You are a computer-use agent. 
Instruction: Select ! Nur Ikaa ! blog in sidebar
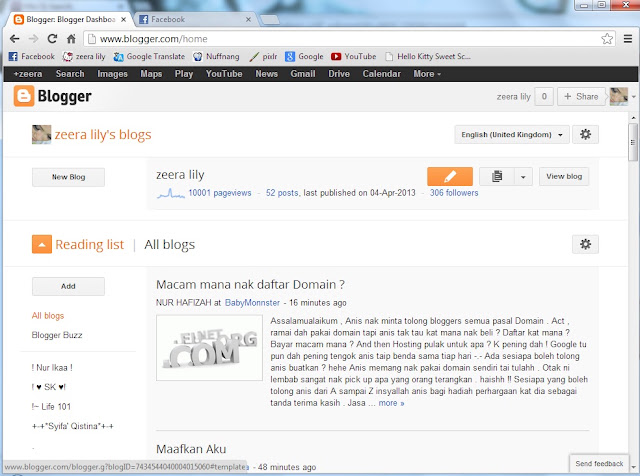tap(52, 368)
